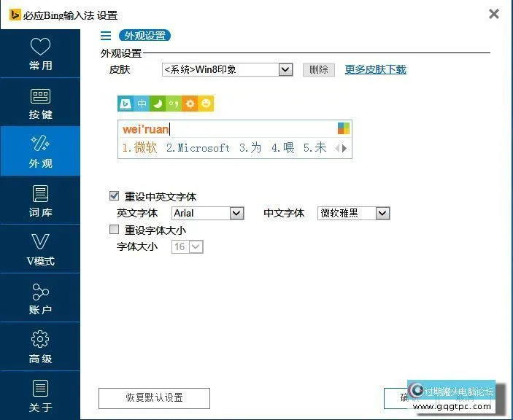Click the 中 language mode icon
This screenshot has width=513, height=420.
tap(142, 104)
